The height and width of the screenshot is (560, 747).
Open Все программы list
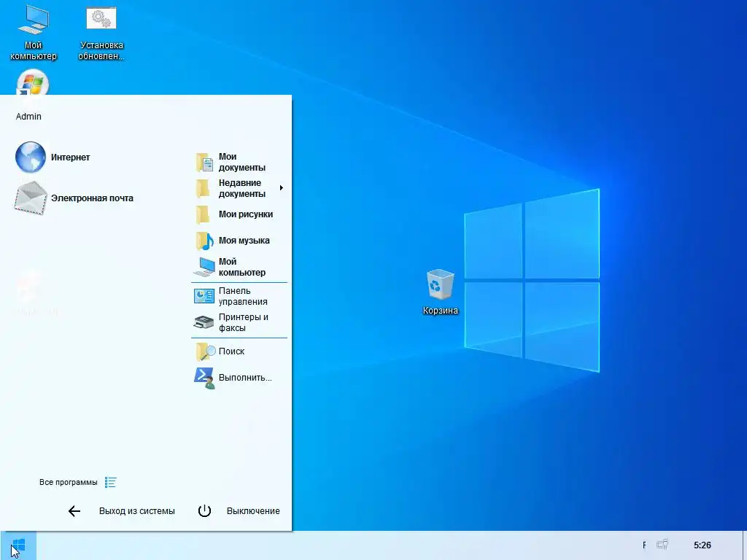68,483
